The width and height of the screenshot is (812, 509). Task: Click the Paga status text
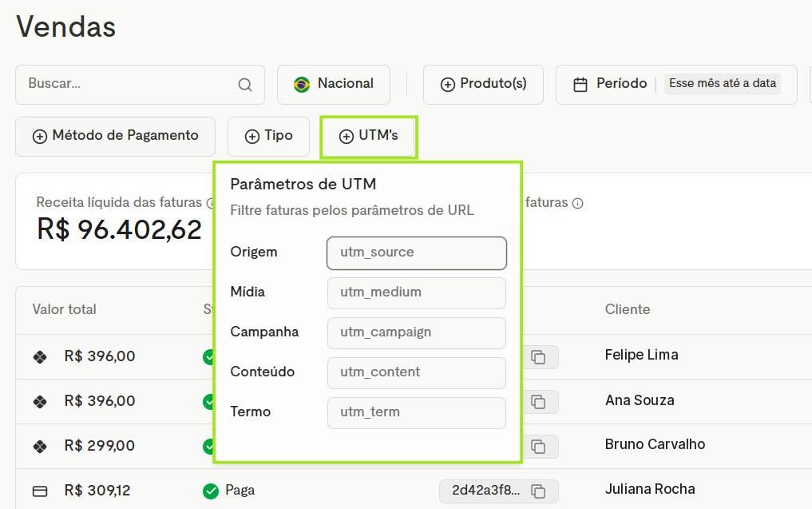[x=240, y=491]
